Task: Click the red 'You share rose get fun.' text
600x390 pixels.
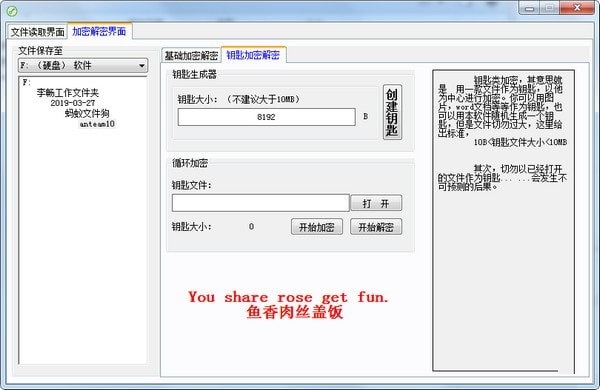Action: [288, 297]
